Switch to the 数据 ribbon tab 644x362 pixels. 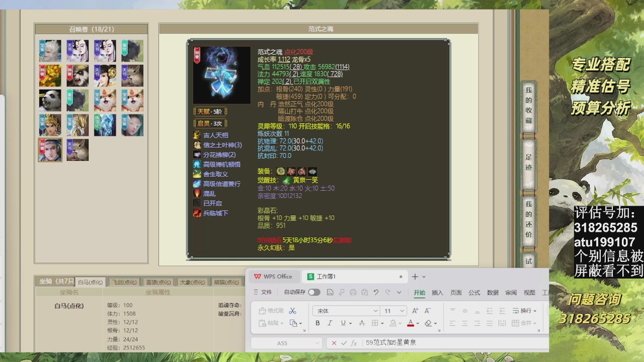[493, 292]
